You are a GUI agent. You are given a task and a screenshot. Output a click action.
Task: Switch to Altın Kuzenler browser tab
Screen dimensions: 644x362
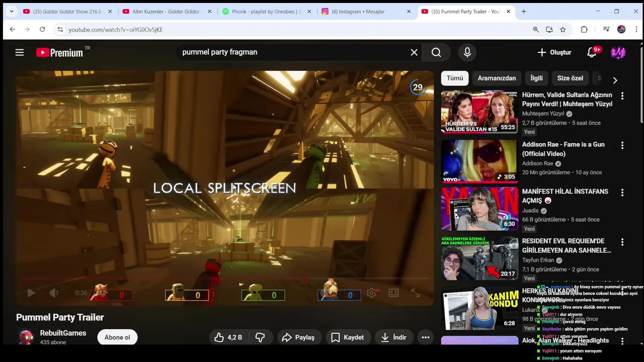167,11
